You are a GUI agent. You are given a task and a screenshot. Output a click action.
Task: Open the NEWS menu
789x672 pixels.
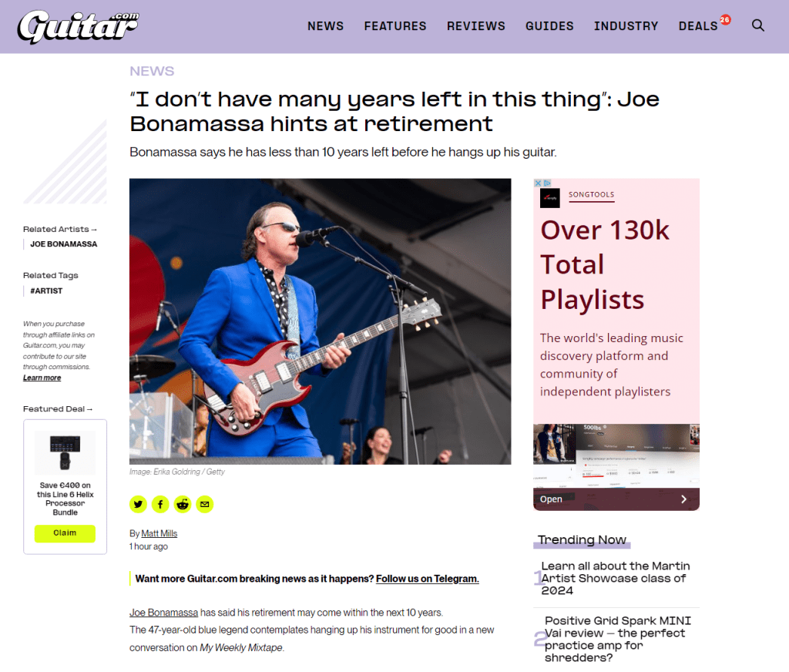tap(326, 26)
